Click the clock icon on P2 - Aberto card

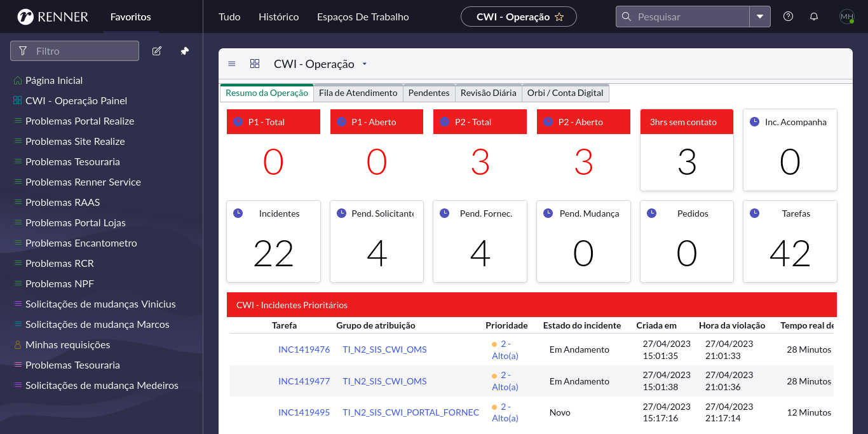pyautogui.click(x=548, y=122)
